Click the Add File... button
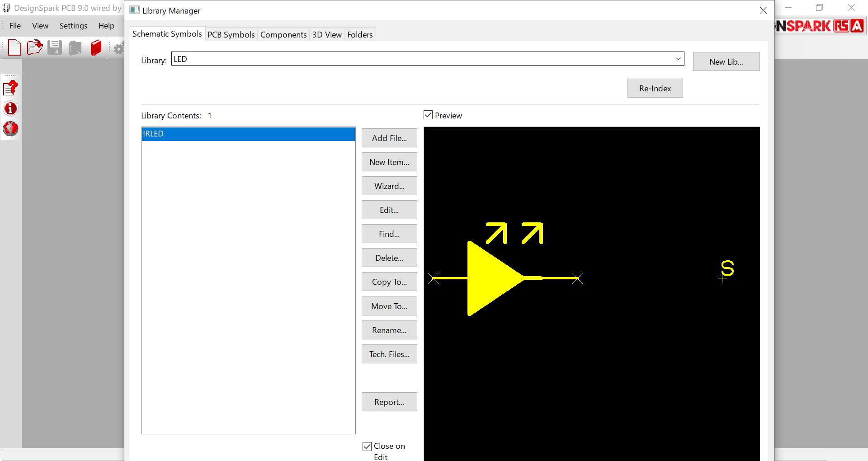This screenshot has height=461, width=868. [389, 138]
